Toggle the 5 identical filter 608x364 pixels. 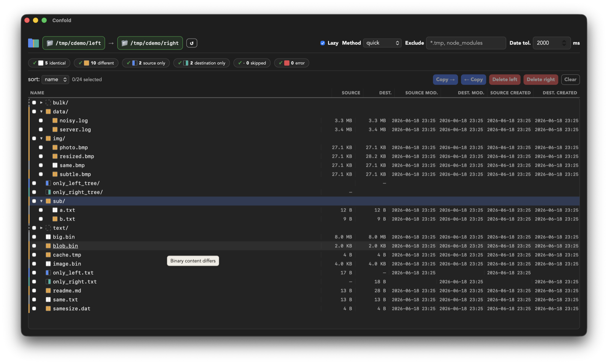(x=49, y=63)
